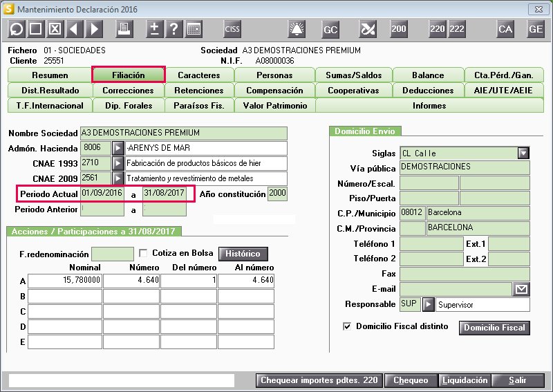Open the Informes tab
This screenshot has height=392, width=553.
(x=429, y=106)
